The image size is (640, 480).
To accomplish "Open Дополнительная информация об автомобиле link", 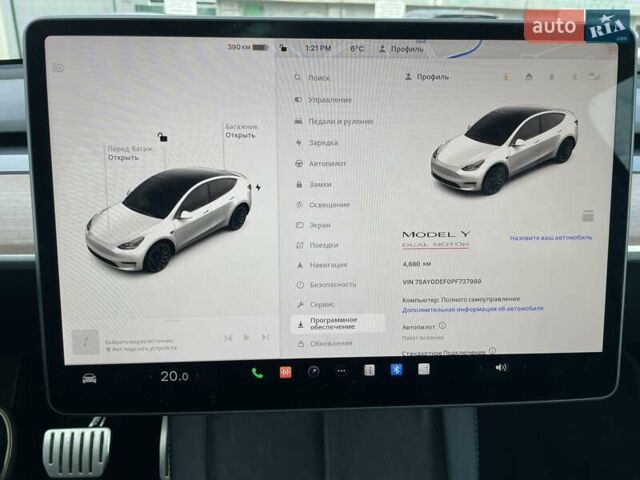I will click(x=473, y=309).
